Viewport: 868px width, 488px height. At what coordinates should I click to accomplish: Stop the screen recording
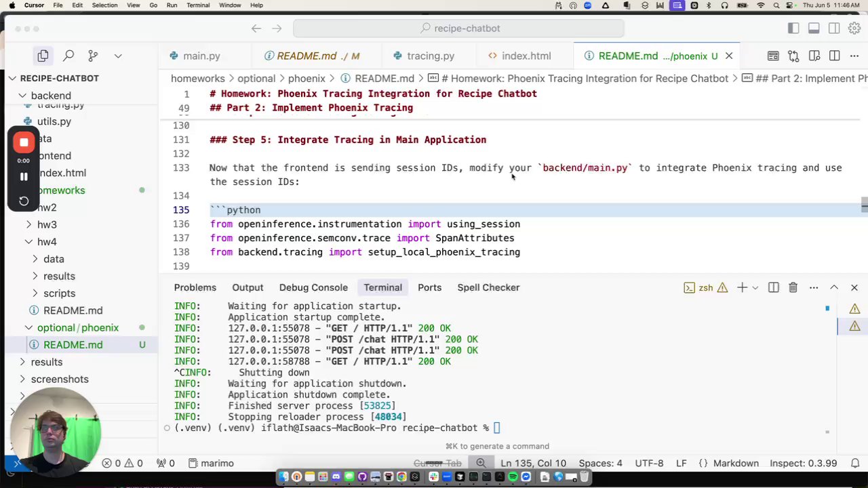(x=24, y=142)
